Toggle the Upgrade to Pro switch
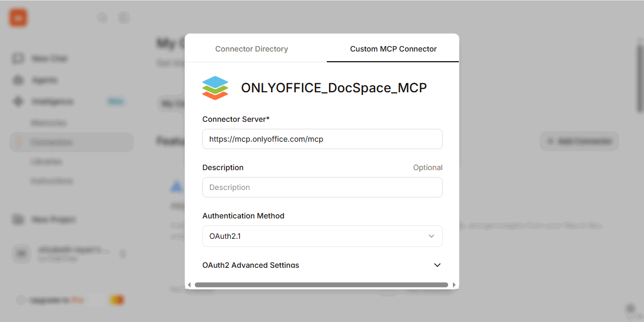The width and height of the screenshot is (644, 322). pyautogui.click(x=117, y=299)
